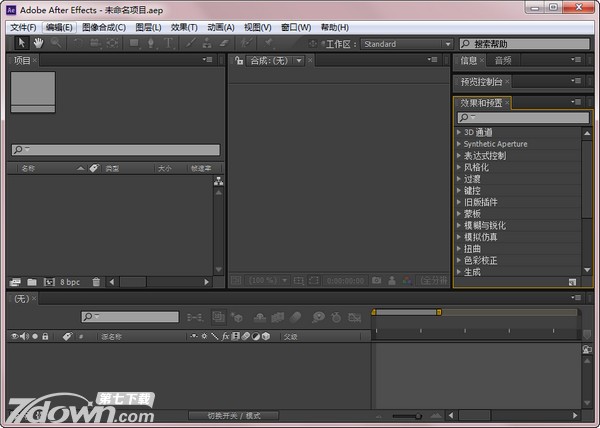Toggle the lock column switch in timeline

tap(46, 336)
